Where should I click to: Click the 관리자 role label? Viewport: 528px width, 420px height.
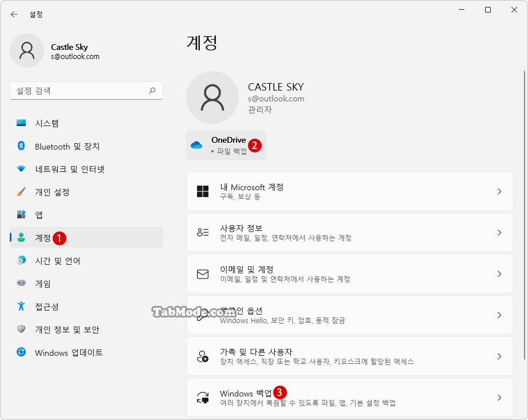[x=259, y=109]
